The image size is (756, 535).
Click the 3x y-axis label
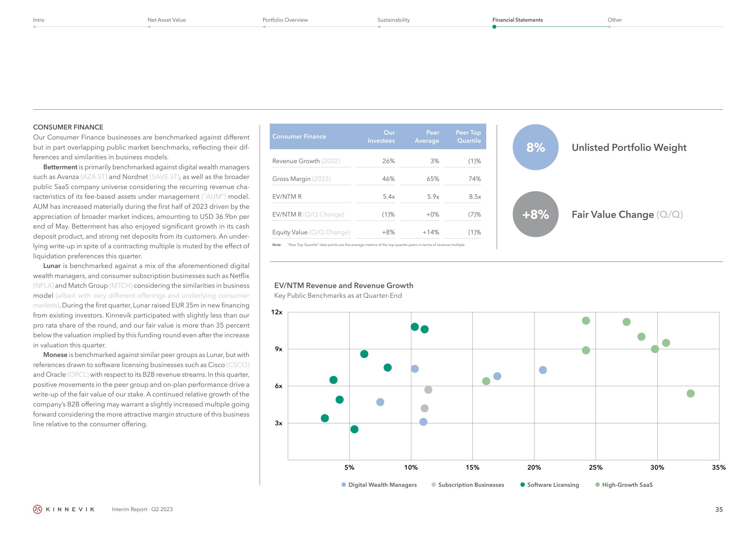tap(278, 423)
